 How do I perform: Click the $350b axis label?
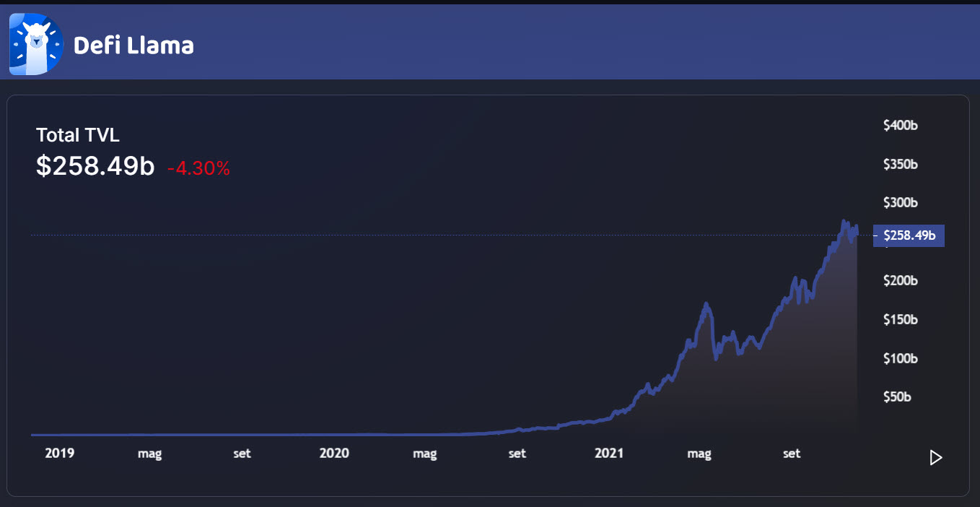[x=901, y=164]
